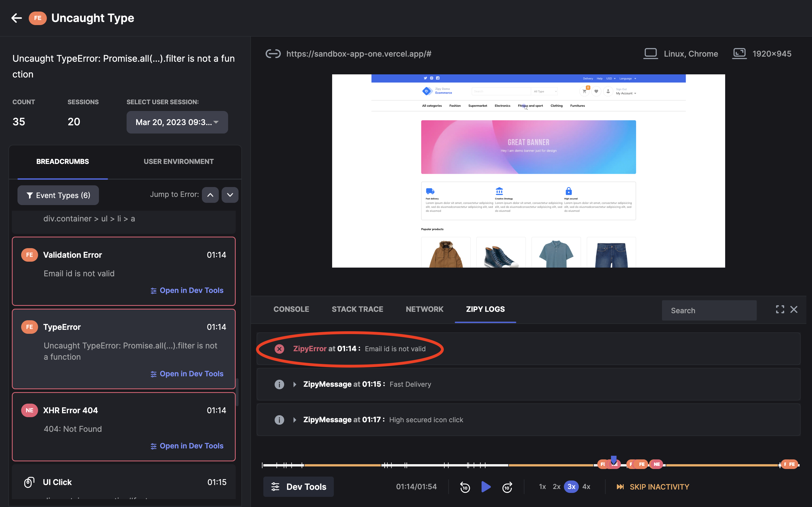The image size is (812, 507).
Task: Expand the High secured icon click message
Action: pyautogui.click(x=295, y=420)
